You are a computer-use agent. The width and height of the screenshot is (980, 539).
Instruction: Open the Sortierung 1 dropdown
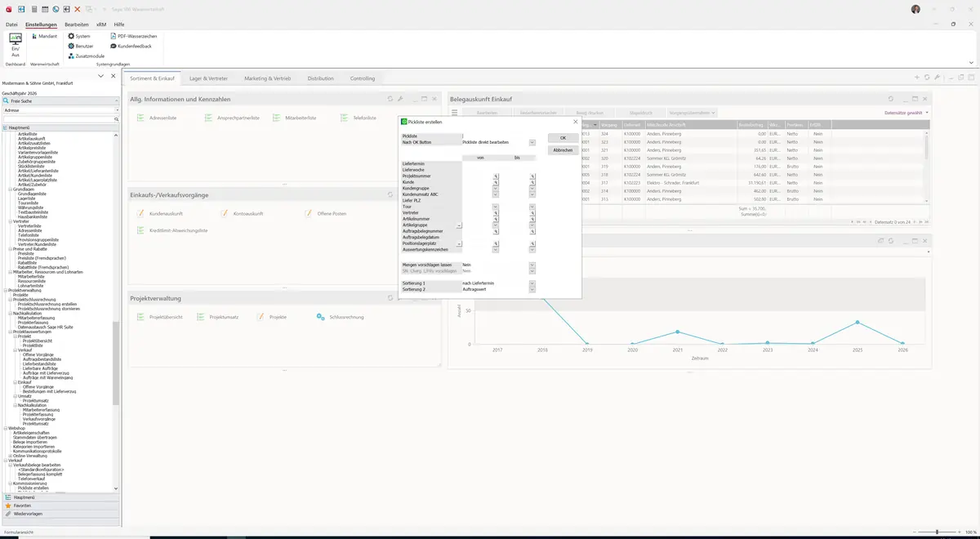pyautogui.click(x=532, y=283)
